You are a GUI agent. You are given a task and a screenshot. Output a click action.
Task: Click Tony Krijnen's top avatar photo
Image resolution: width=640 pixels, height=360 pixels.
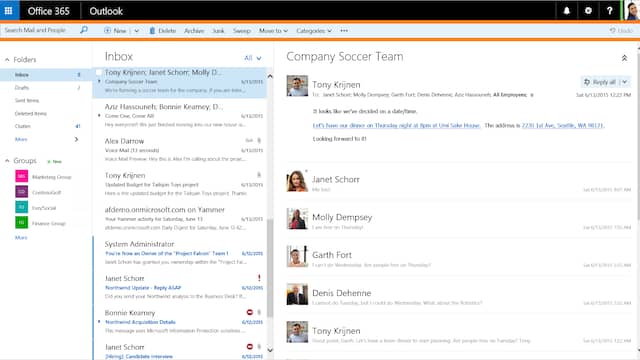click(297, 86)
